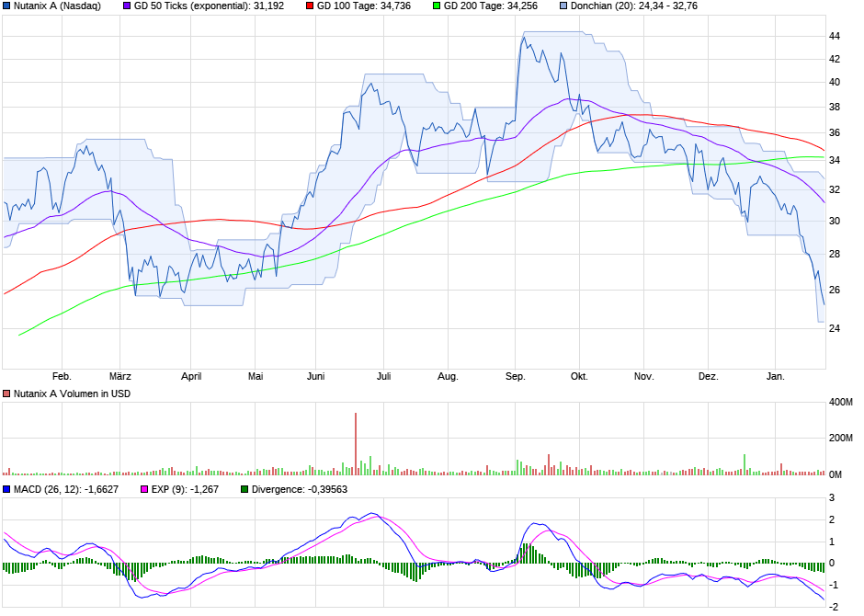Viewport: 864px width, 616px height.
Task: Click the light blue Donchian legend square
Action: [x=563, y=6]
